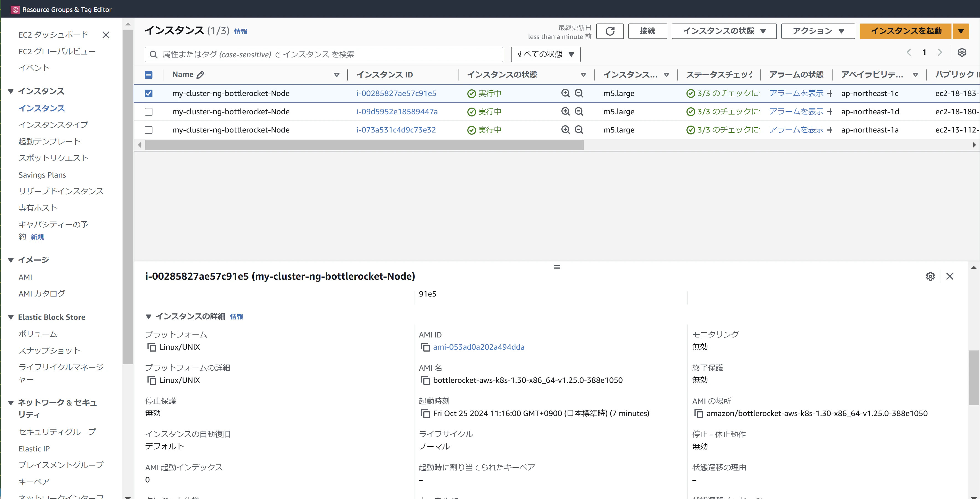Click the horizontal table scrollbar
Viewport: 980px width, 499px height.
(x=364, y=145)
